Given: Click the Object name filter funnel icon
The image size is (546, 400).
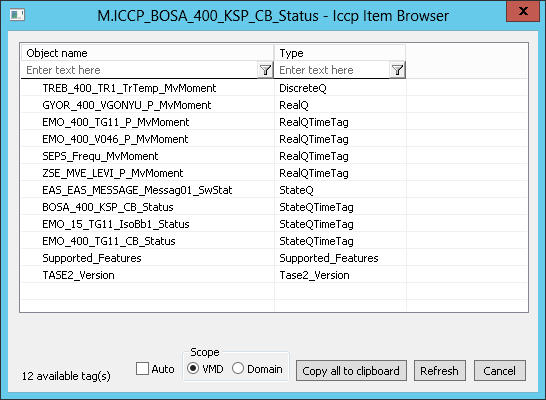Looking at the screenshot, I should (x=265, y=70).
